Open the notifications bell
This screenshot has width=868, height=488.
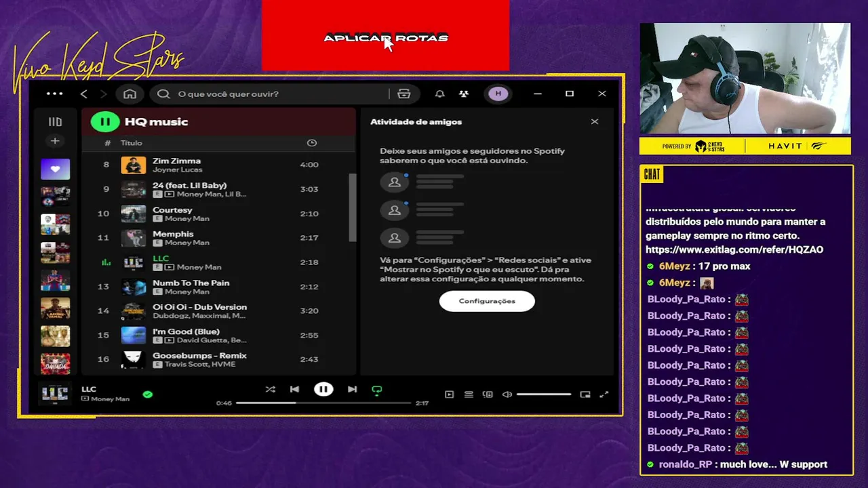tap(439, 94)
